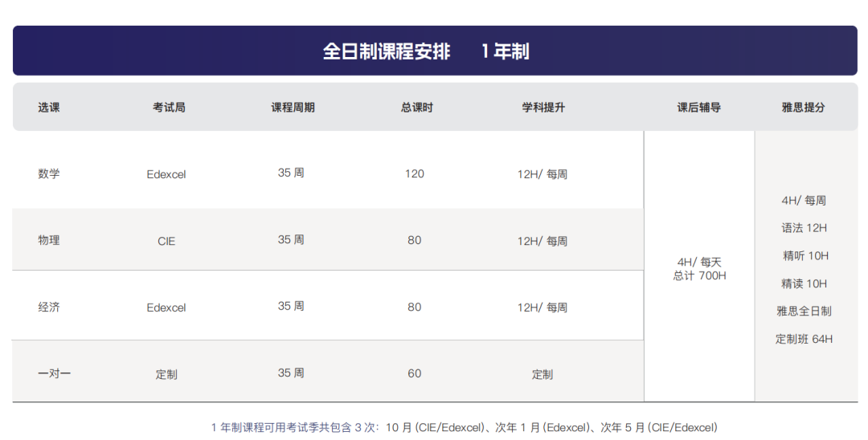Click 80 hours in the 经济 row

pos(415,307)
